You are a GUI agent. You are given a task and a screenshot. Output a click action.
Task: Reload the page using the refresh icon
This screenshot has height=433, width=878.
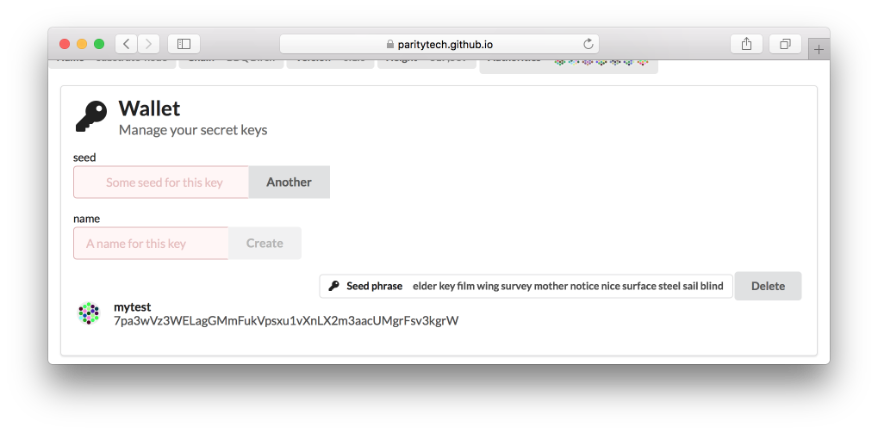click(588, 44)
